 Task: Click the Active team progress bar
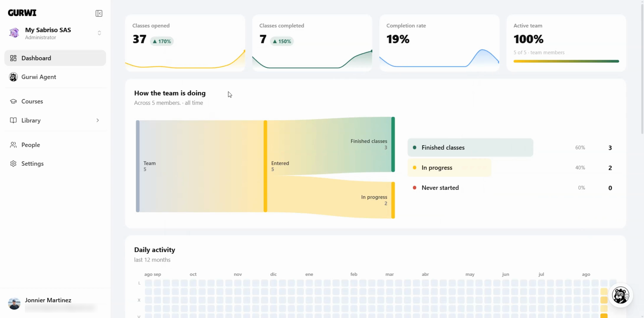coord(566,61)
